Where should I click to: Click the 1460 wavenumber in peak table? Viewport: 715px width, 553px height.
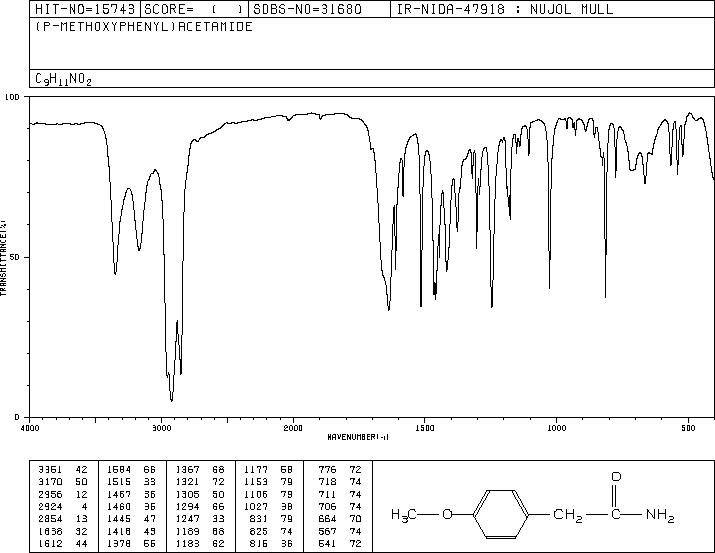[119, 506]
